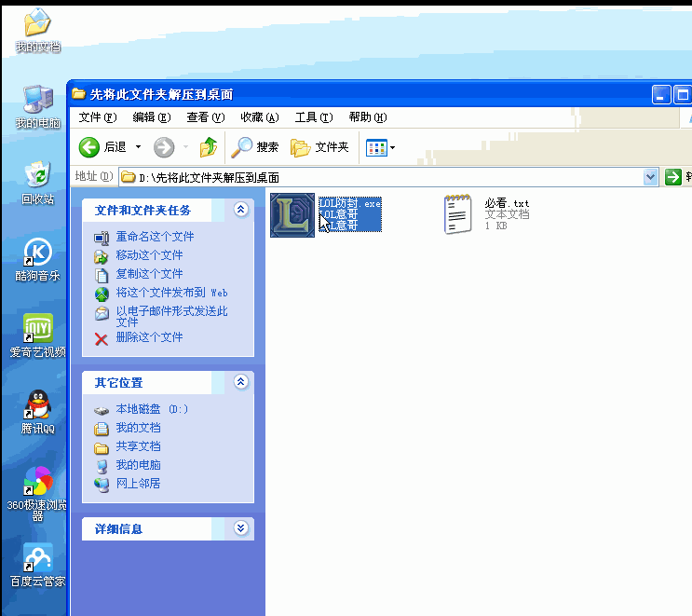Click 删除这个文件 link
The width and height of the screenshot is (692, 616).
click(x=149, y=337)
